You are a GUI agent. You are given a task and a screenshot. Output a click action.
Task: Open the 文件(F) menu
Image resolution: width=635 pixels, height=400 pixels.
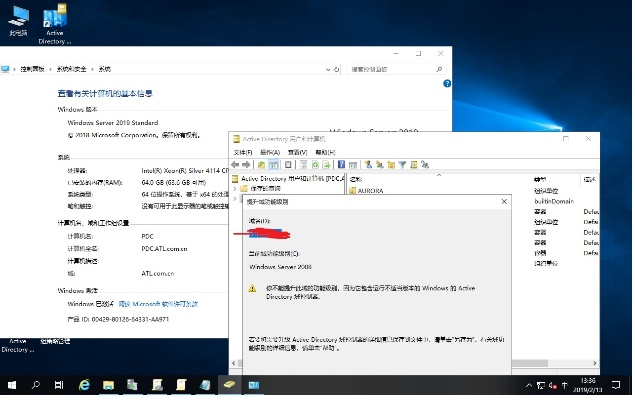pyautogui.click(x=243, y=152)
